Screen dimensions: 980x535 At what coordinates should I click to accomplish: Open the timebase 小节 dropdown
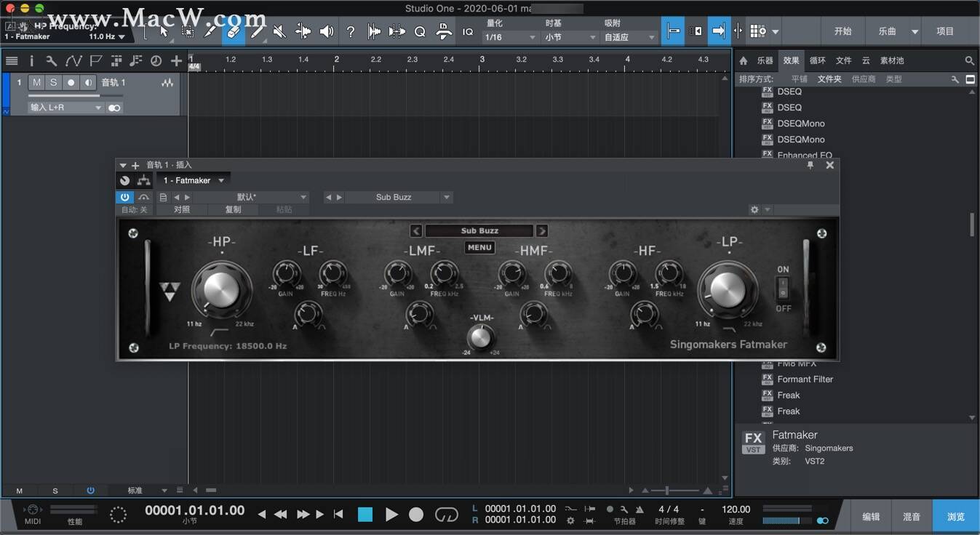[x=570, y=37]
